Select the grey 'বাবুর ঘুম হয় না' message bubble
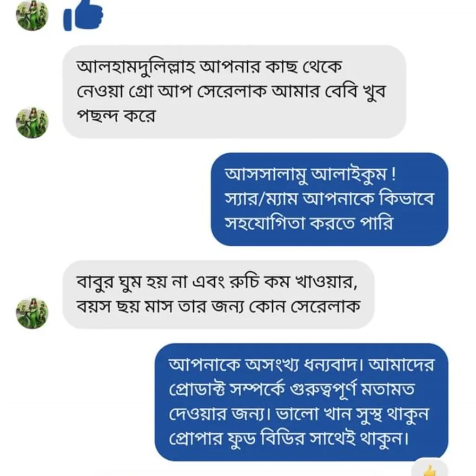Viewport: 476px width, 476px height. tap(218, 294)
